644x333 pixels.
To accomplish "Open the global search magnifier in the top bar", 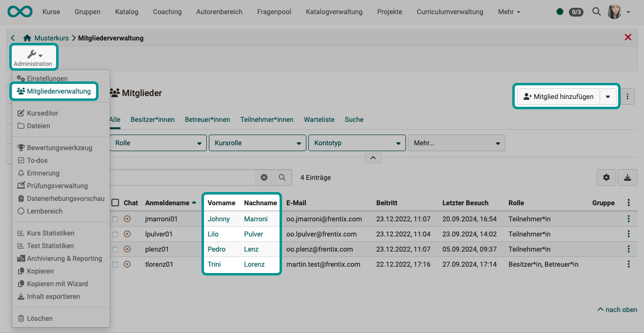I will [596, 12].
